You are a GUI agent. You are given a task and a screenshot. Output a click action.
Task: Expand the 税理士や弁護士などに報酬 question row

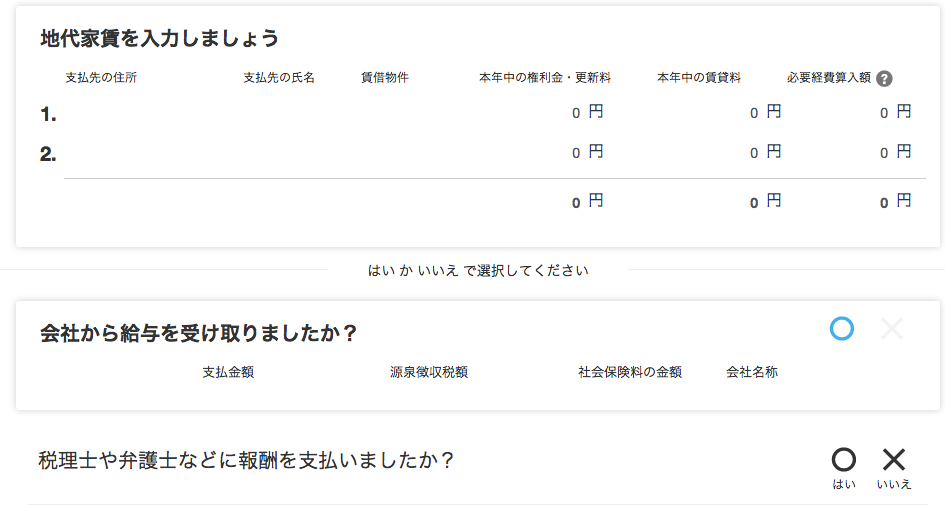(x=246, y=461)
